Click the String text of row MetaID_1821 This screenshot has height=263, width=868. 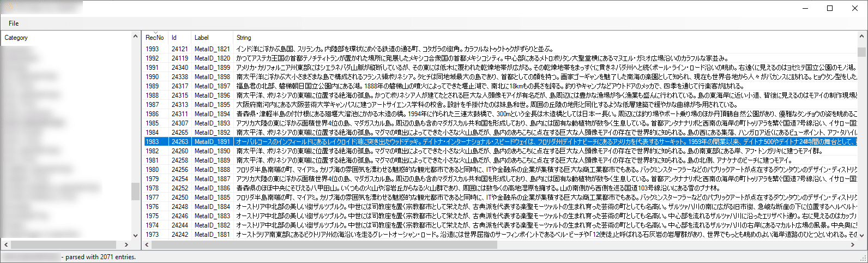(x=395, y=49)
